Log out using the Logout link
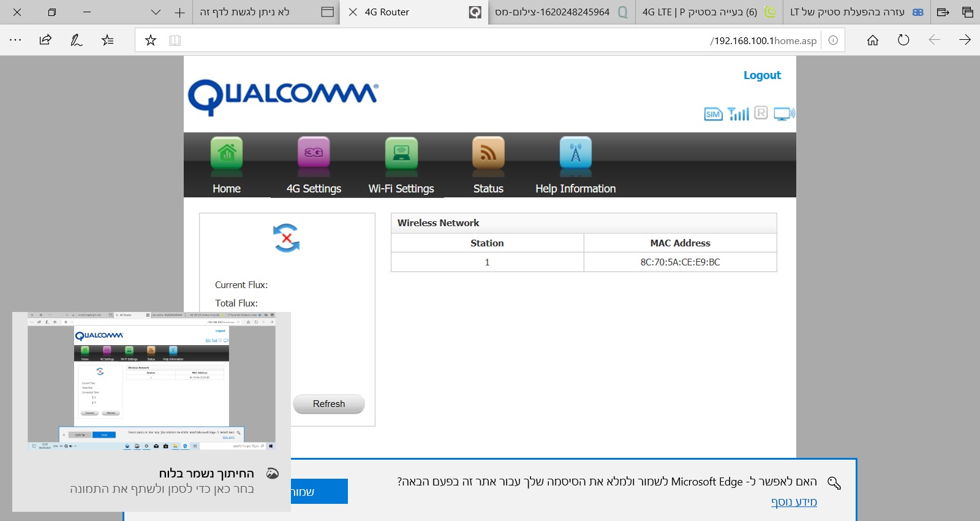 pos(762,75)
